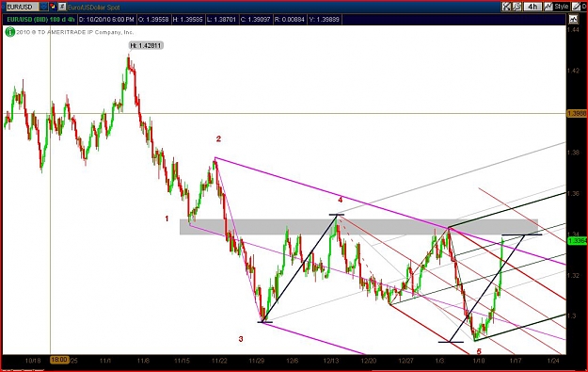Image resolution: width=588 pixels, height=372 pixels.
Task: Click the hash-mark icon beside Euro/USDollar Spot
Action: point(62,7)
